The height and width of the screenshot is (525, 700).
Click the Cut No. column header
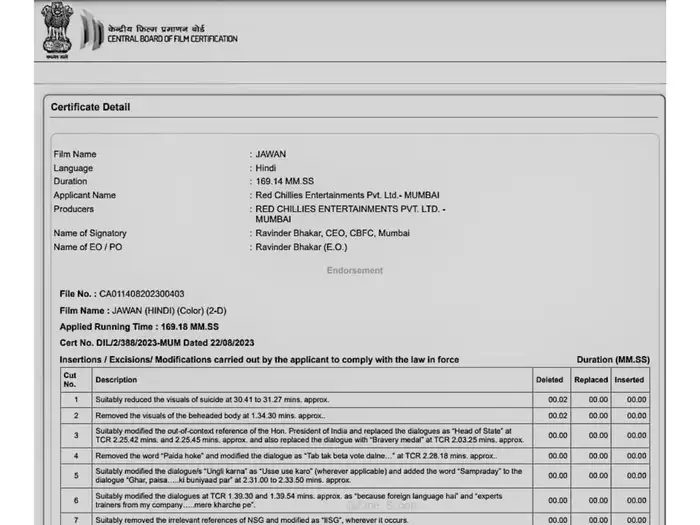point(69,379)
